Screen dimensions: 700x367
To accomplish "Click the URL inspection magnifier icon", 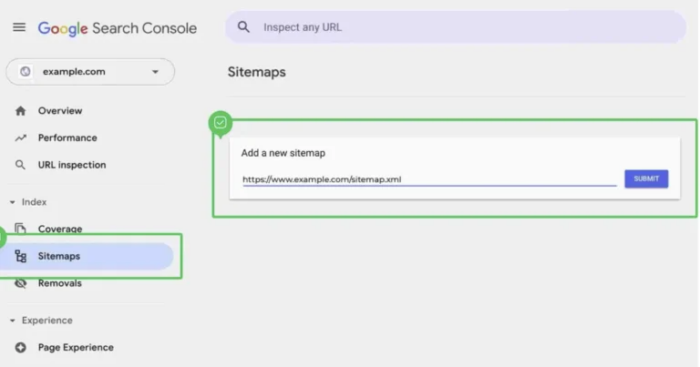I will pyautogui.click(x=20, y=165).
